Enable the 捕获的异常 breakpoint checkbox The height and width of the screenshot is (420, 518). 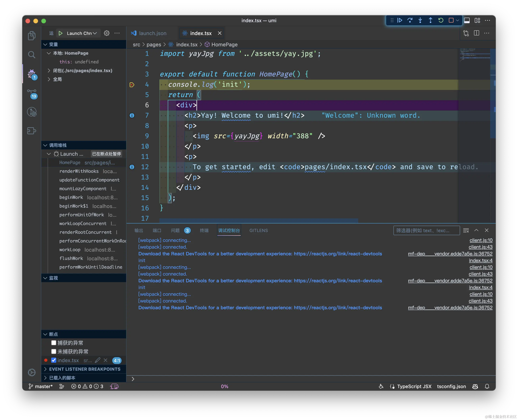coord(54,343)
